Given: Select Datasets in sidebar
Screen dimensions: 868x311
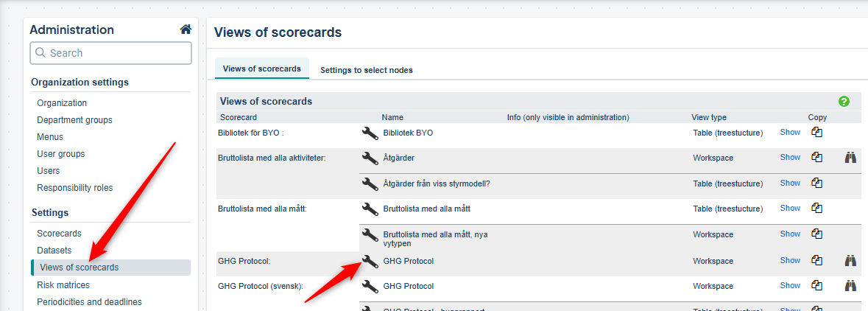Looking at the screenshot, I should click(55, 251).
